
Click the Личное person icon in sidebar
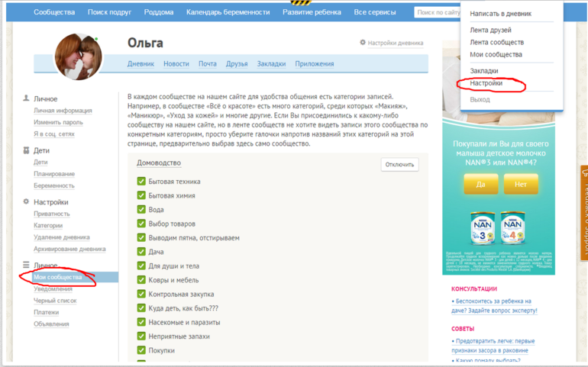26,99
